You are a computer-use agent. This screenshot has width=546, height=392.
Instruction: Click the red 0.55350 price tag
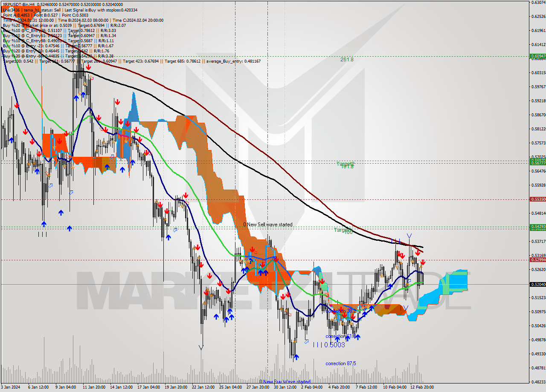point(537,199)
